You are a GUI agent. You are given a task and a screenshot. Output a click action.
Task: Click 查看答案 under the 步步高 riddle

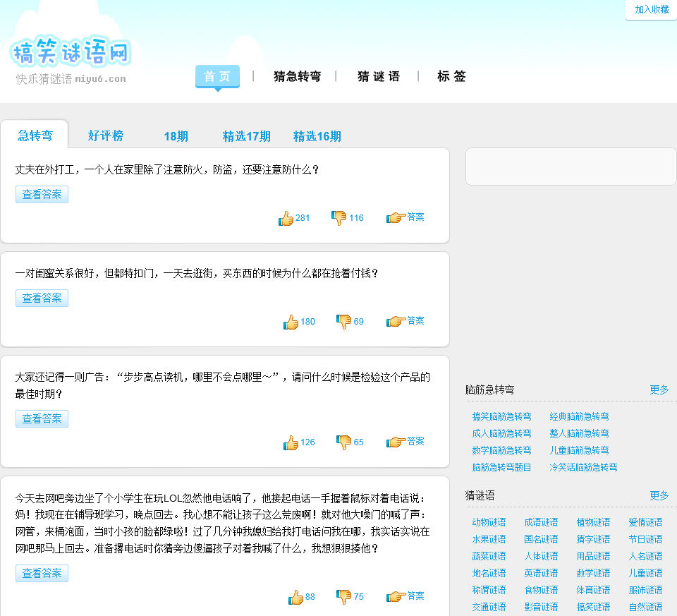42,418
